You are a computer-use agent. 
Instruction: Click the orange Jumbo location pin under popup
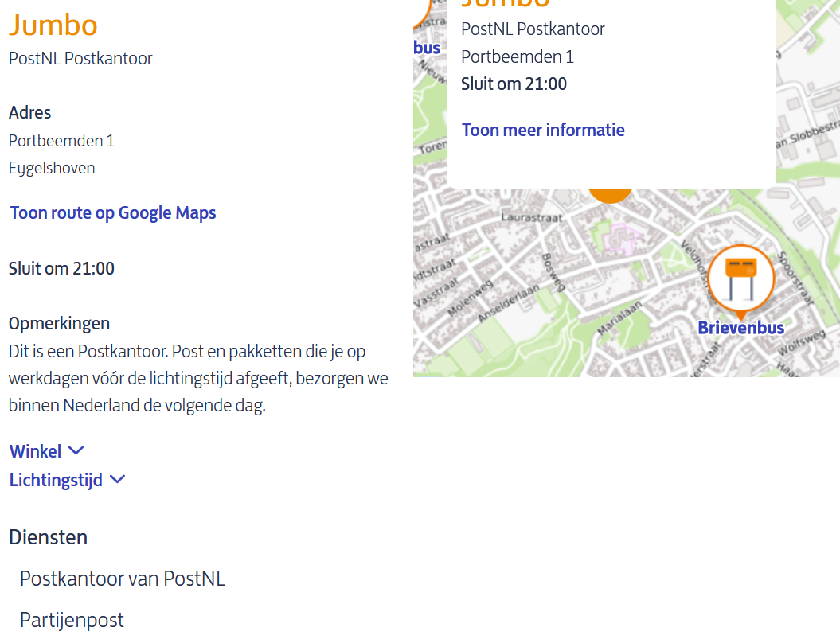tap(610, 196)
